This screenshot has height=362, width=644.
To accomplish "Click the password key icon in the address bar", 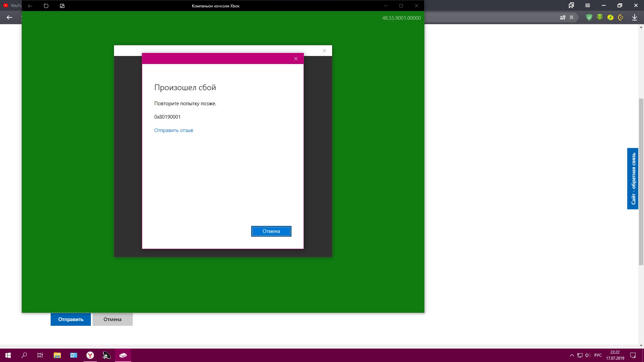I will (563, 17).
